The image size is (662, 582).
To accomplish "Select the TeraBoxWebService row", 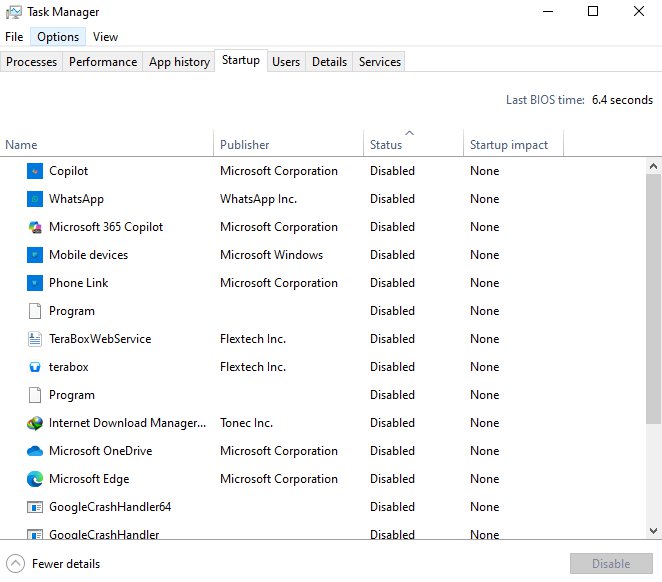I will pos(100,339).
